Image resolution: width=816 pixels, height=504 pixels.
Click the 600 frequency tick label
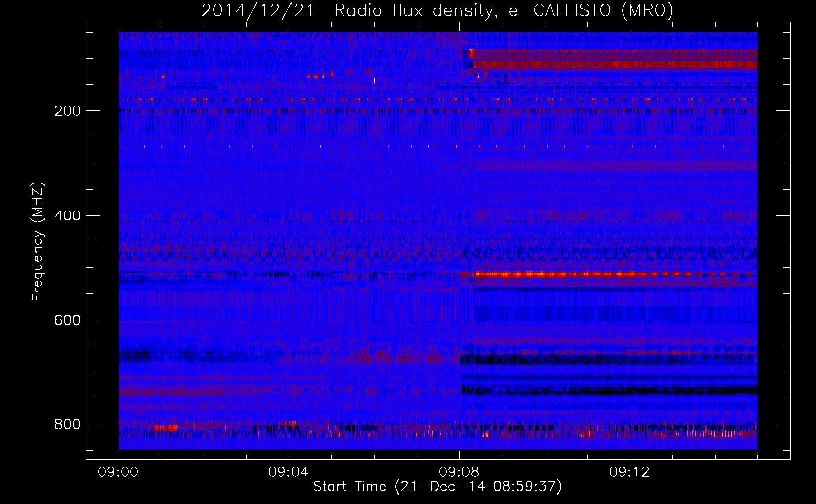[68, 321]
